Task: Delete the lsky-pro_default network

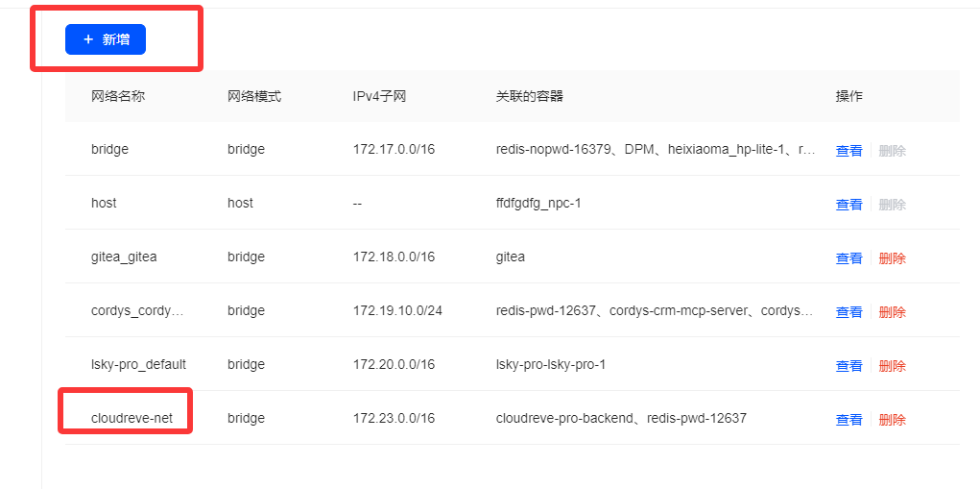Action: click(892, 366)
